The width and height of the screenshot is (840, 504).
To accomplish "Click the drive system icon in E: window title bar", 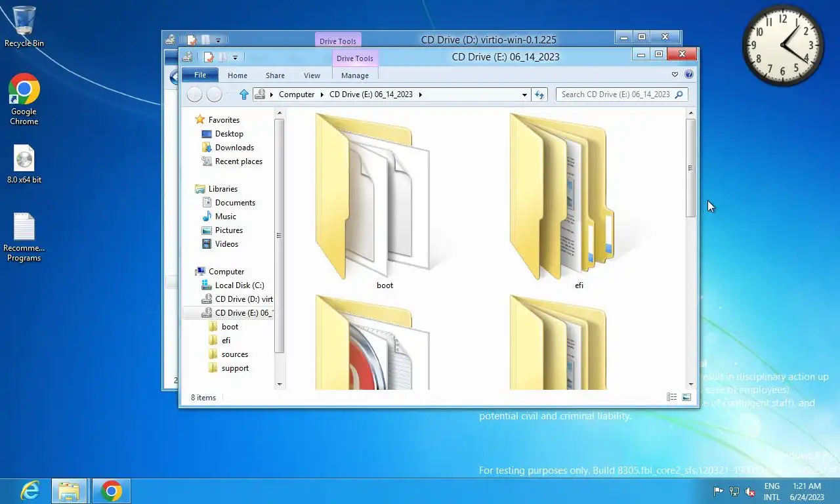I will 188,57.
